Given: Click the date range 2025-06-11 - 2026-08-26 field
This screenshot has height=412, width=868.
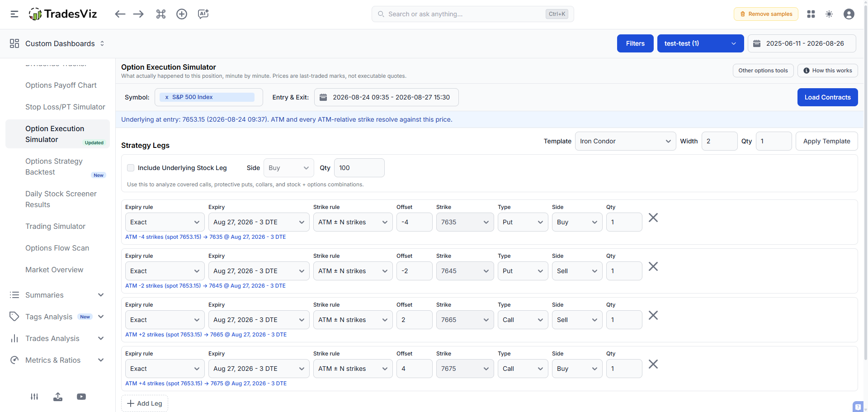Looking at the screenshot, I should 802,43.
